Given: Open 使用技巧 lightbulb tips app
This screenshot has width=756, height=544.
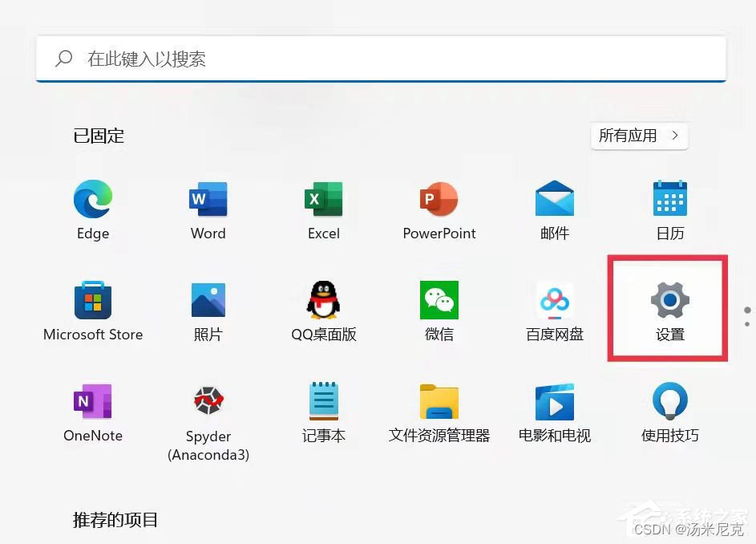Looking at the screenshot, I should coord(670,400).
